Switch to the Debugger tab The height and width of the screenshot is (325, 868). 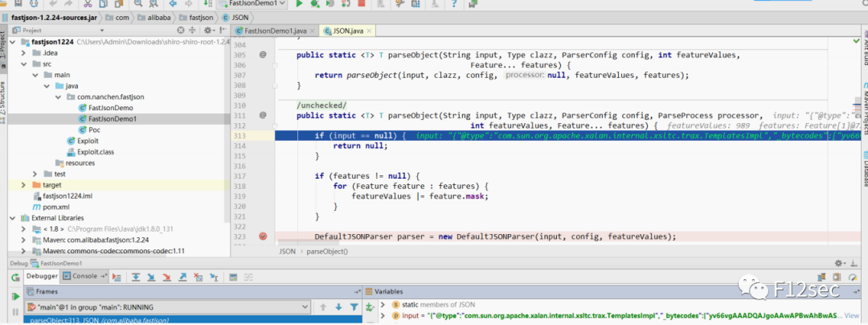point(42,276)
